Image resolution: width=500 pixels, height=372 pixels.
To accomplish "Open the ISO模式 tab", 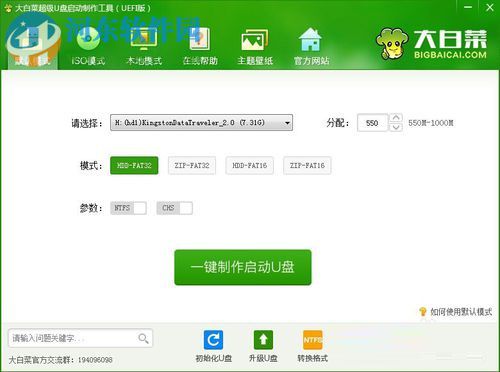I will pos(88,47).
